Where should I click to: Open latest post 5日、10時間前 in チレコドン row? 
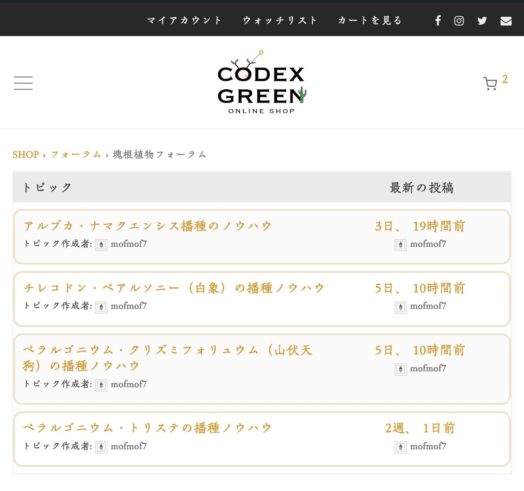[x=420, y=288]
